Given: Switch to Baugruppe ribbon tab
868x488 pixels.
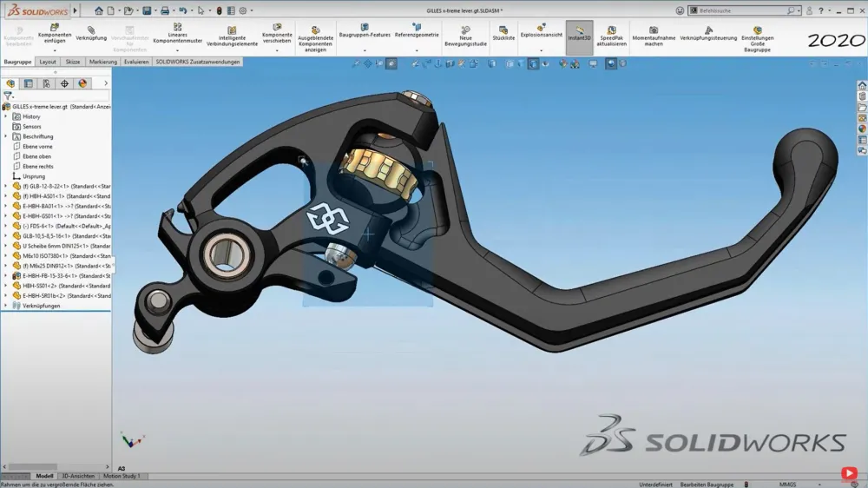Looking at the screenshot, I should (x=17, y=62).
